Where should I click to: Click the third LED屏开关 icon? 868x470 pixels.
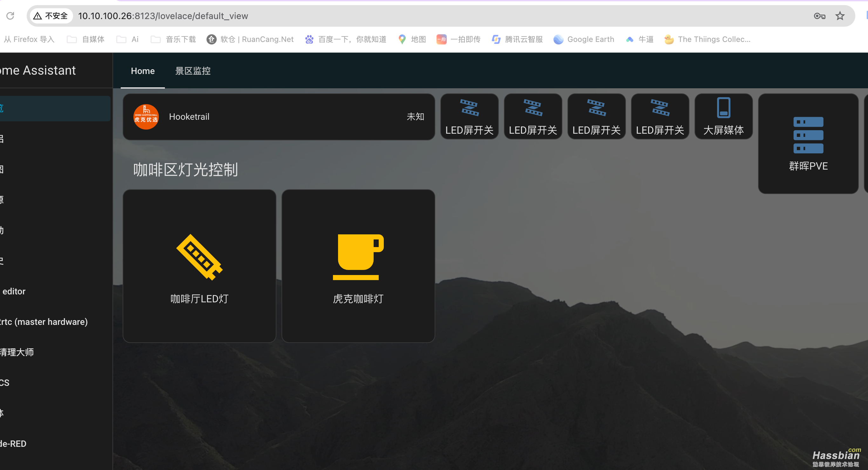[x=596, y=108]
